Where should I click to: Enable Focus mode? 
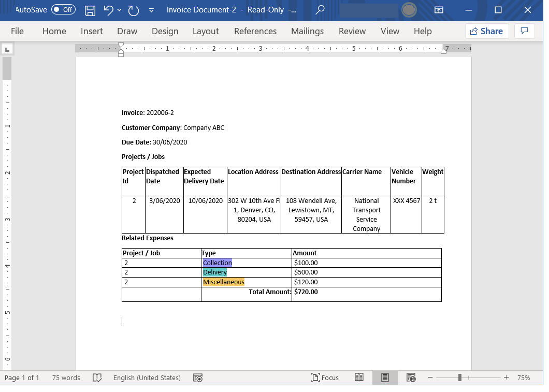point(324,378)
